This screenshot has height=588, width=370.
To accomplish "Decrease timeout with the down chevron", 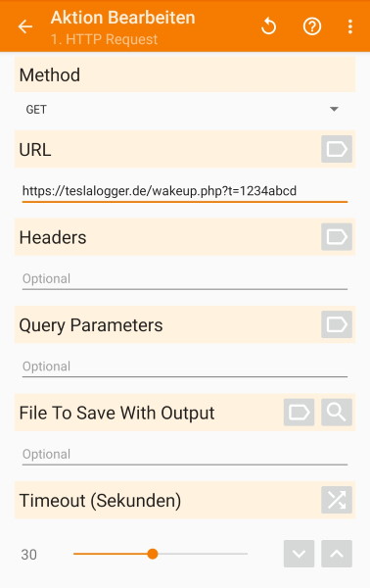I will click(x=299, y=554).
